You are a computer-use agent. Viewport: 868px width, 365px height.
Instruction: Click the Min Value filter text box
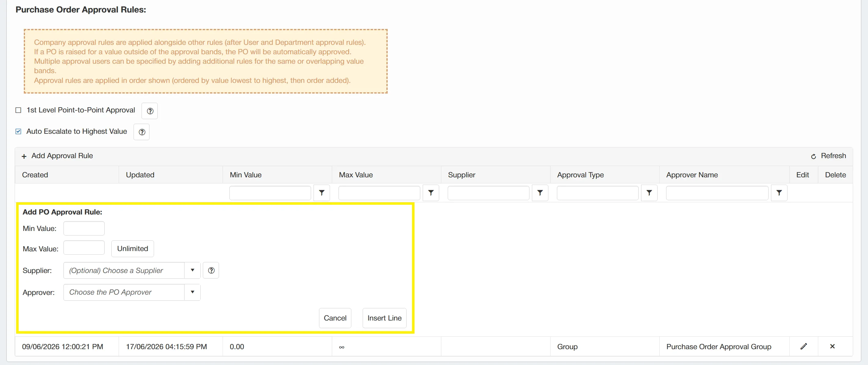click(x=270, y=193)
